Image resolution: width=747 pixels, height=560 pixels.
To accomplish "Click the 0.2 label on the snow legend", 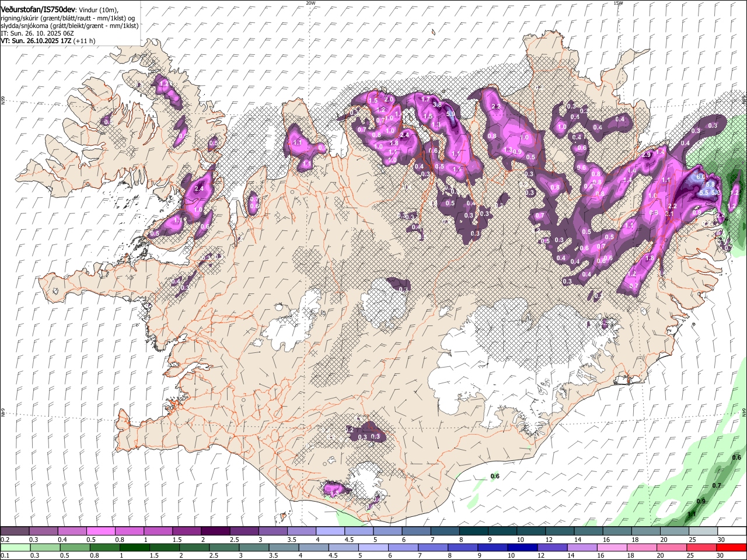I will tap(6, 540).
